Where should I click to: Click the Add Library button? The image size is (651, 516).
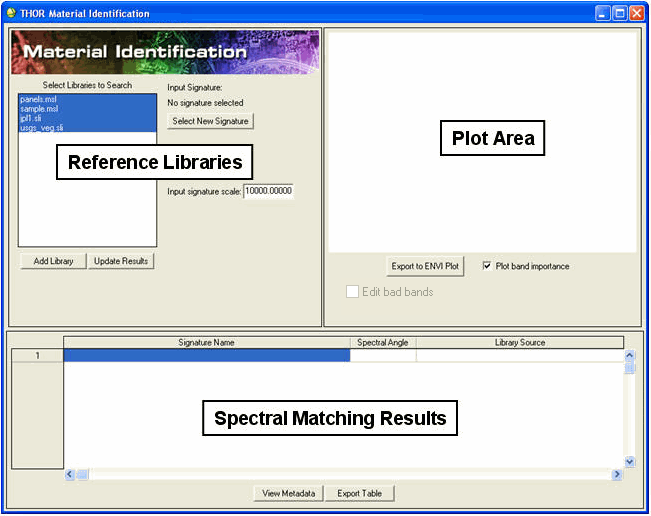53,261
